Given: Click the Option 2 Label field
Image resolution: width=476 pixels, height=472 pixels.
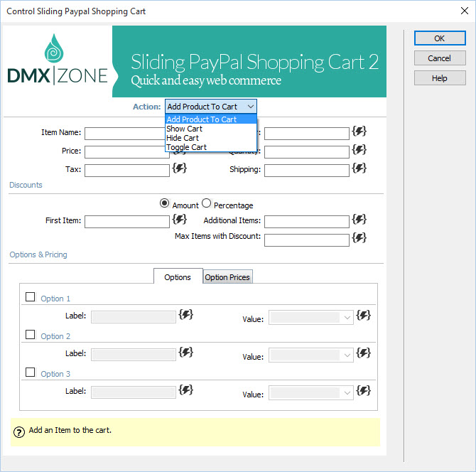Looking at the screenshot, I should [134, 355].
